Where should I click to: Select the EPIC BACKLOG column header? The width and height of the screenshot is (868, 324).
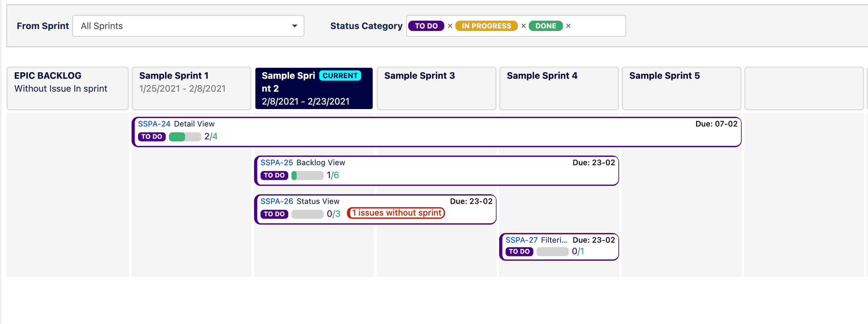tap(68, 88)
